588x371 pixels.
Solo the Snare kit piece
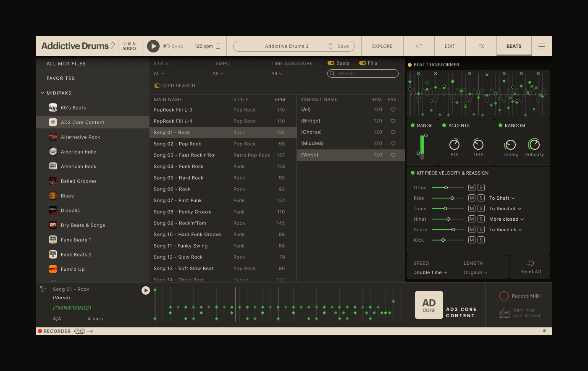coord(481,230)
